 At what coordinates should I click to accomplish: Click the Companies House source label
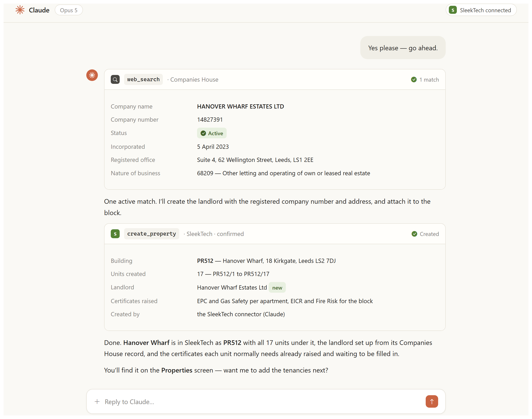[x=194, y=79]
